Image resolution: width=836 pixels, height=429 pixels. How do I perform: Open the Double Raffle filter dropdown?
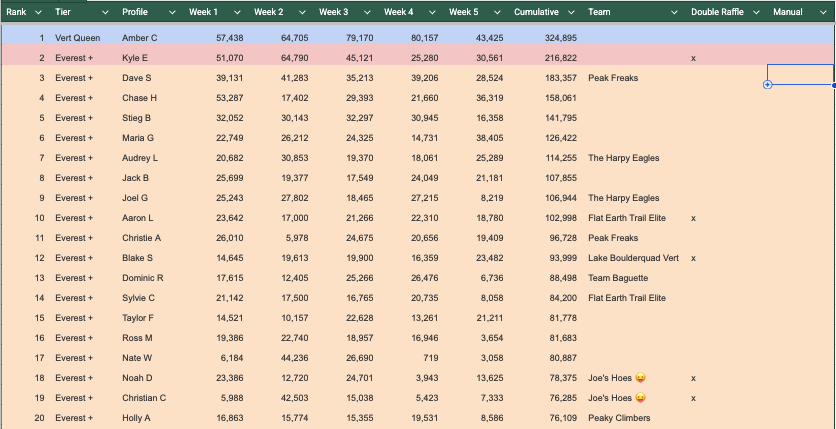click(756, 12)
